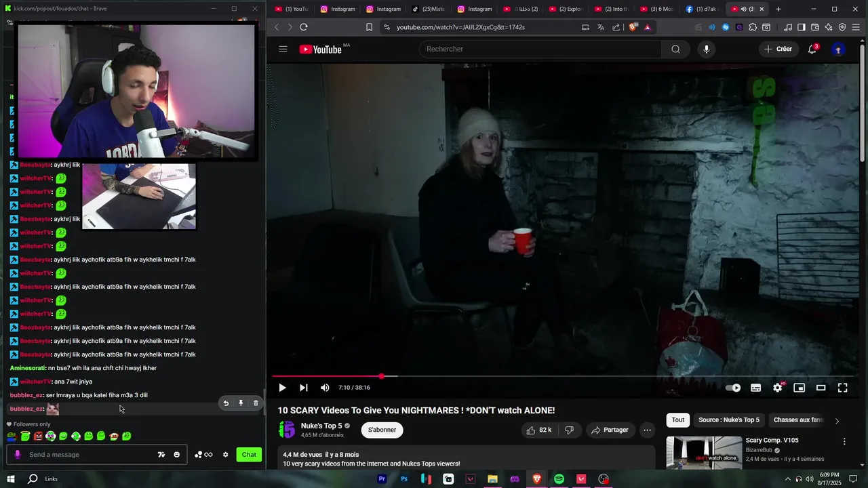The width and height of the screenshot is (868, 488).
Task: Delete the bubblez_ez message with trash icon
Action: click(x=256, y=403)
